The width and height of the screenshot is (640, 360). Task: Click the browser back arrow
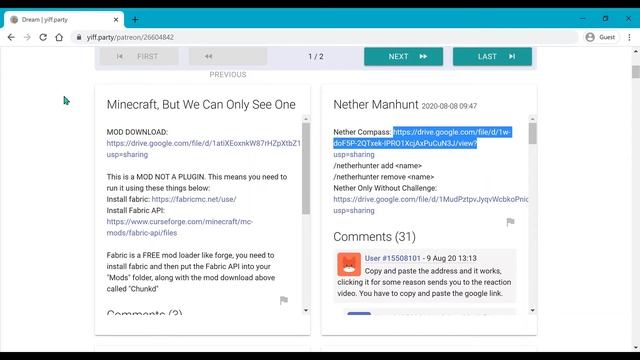click(x=11, y=37)
